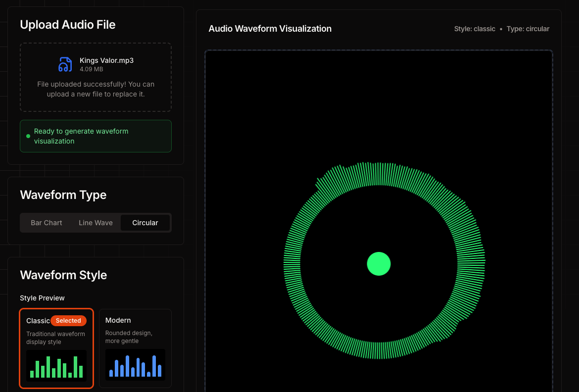Choose the Classic waveform style card
The image size is (579, 392).
(56, 348)
